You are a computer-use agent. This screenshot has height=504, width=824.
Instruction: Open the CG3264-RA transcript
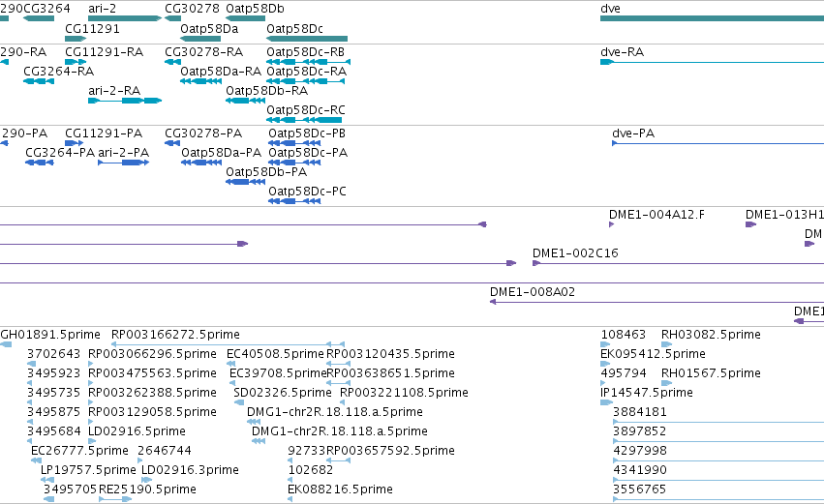click(x=58, y=72)
